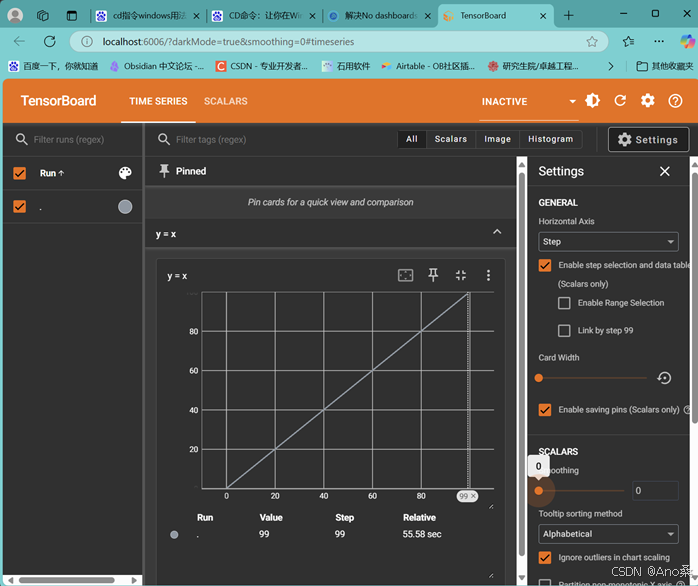Enable Range Selection checkbox
698x586 pixels.
coord(564,303)
